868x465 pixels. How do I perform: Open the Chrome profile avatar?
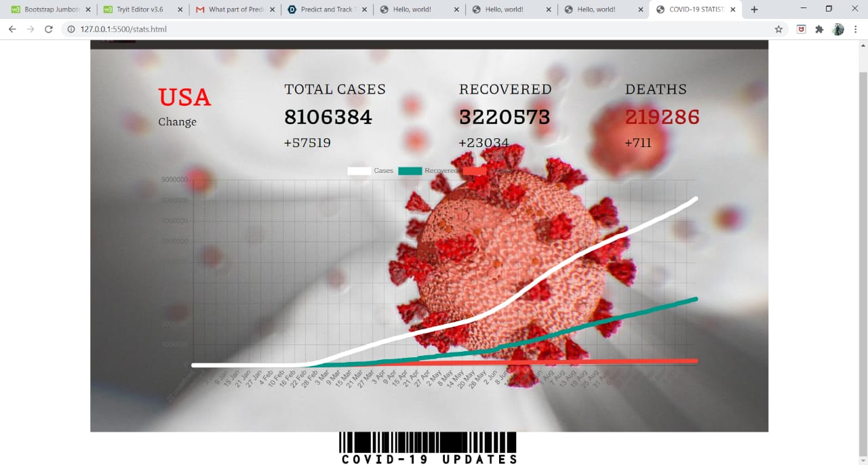tap(838, 29)
